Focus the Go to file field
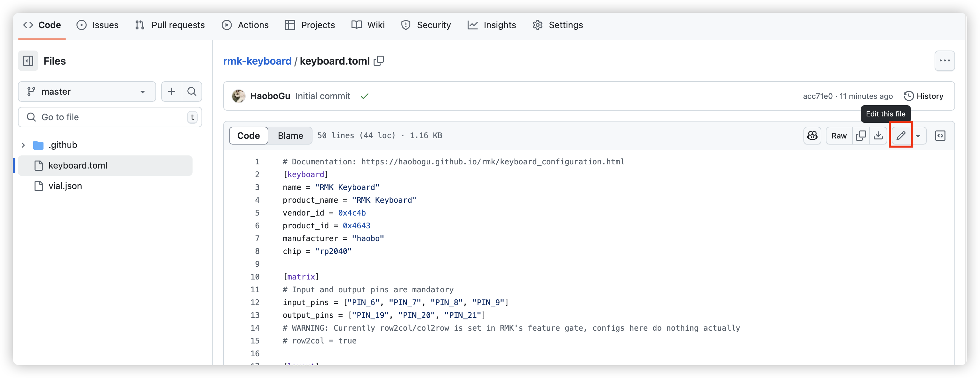This screenshot has width=980, height=378. click(x=110, y=117)
